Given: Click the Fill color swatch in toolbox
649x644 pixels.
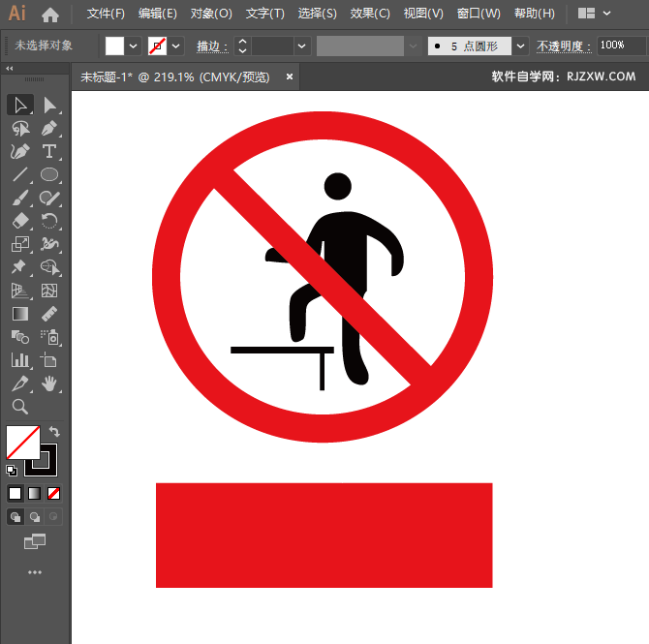Looking at the screenshot, I should pyautogui.click(x=22, y=443).
